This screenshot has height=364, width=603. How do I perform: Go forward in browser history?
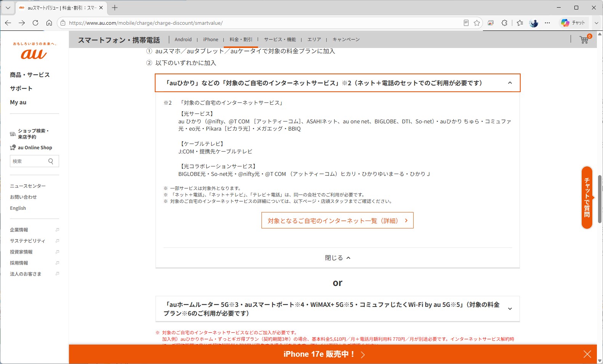click(22, 23)
